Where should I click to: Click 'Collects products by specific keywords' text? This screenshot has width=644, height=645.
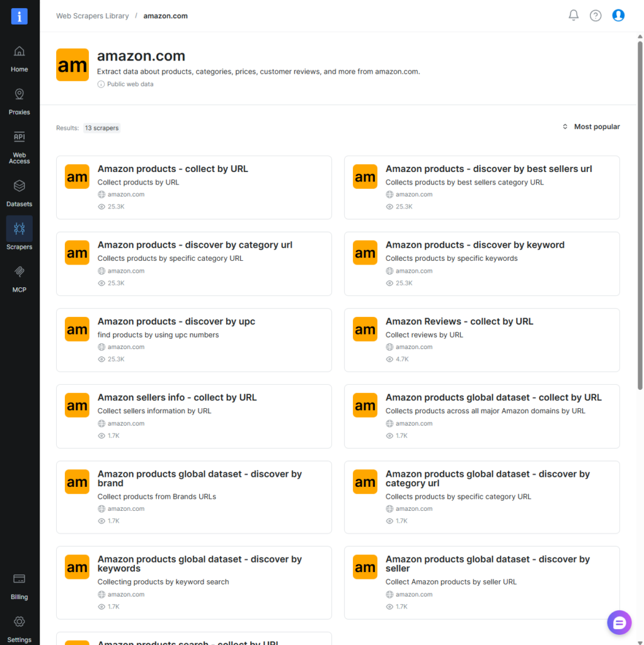pos(451,258)
